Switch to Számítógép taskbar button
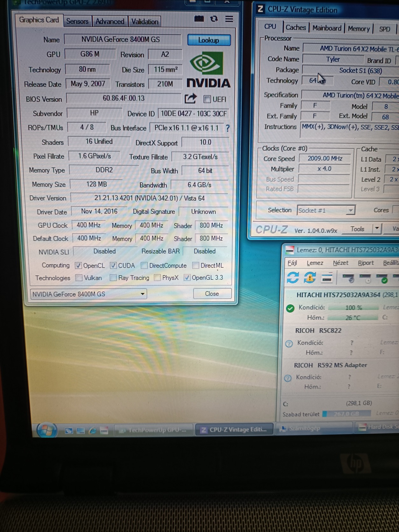 [314, 428]
